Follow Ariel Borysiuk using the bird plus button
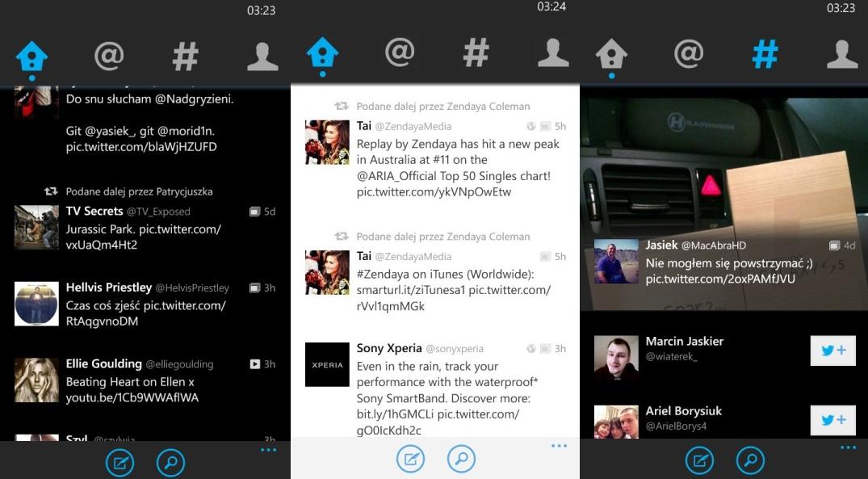The width and height of the screenshot is (868, 479). pyautogui.click(x=832, y=420)
